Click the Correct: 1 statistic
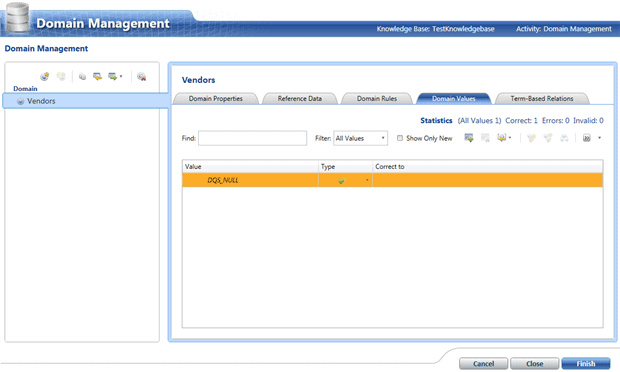 coord(522,121)
